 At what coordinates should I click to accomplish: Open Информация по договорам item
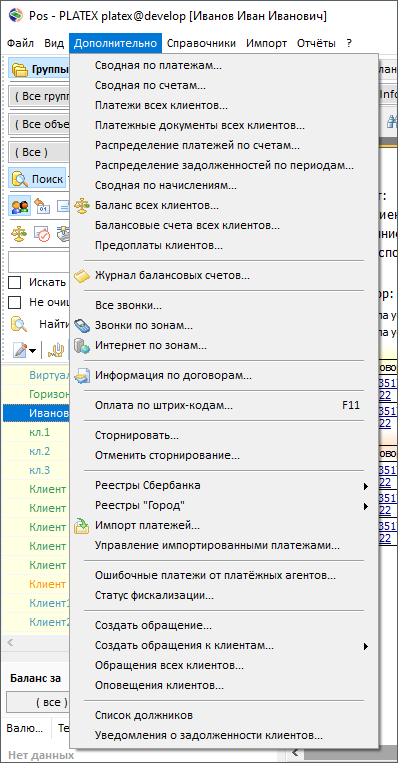point(224,376)
